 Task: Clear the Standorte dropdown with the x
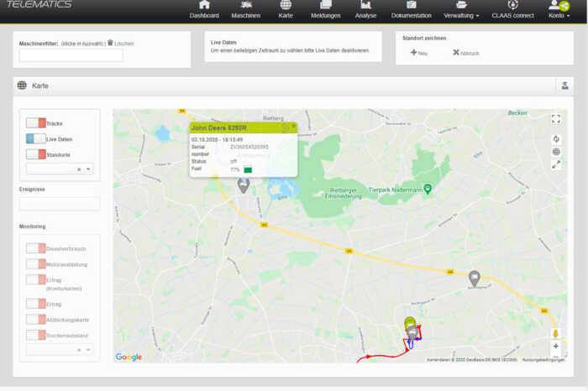point(79,169)
